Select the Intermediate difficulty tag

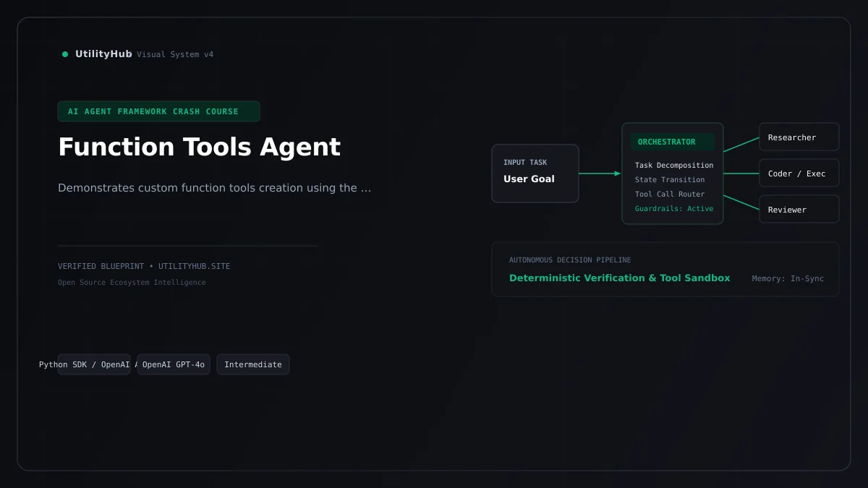coord(253,364)
